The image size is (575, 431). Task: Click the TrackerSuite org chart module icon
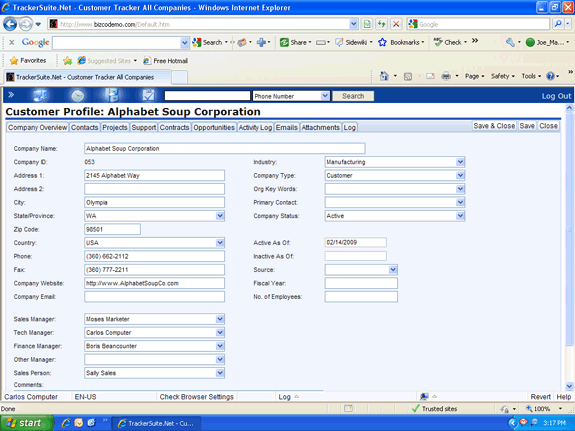(x=112, y=95)
